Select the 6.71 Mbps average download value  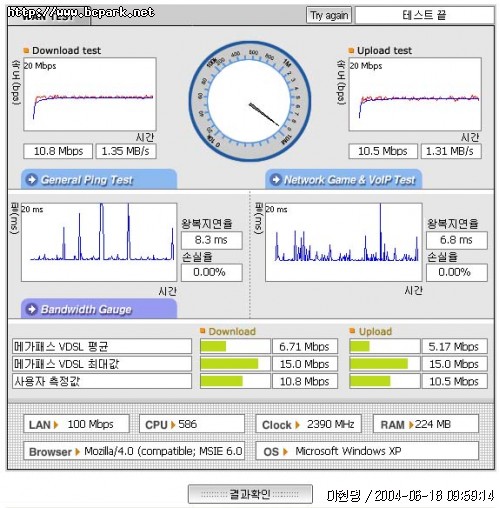(305, 347)
